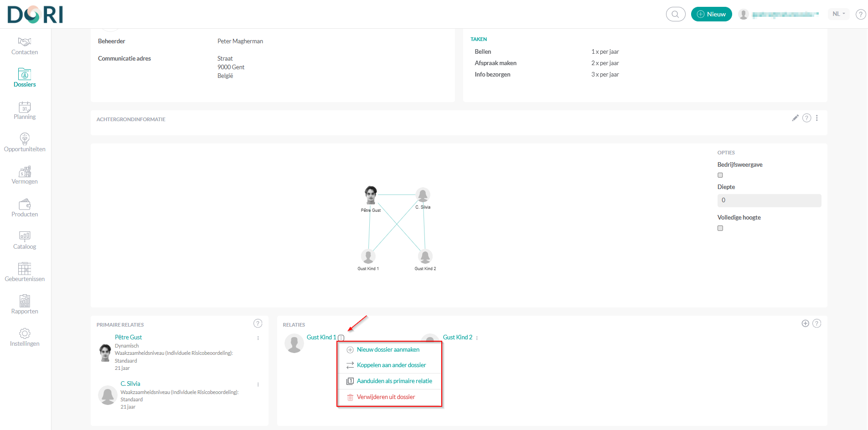The height and width of the screenshot is (430, 868).
Task: Open the Opportuniteiten section
Action: (x=25, y=143)
